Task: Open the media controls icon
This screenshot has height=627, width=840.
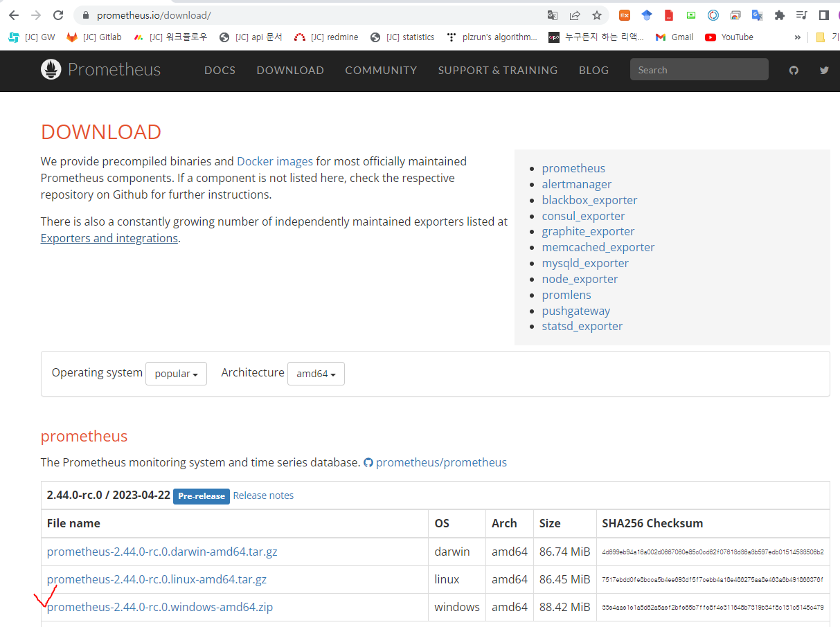Action: [x=802, y=15]
